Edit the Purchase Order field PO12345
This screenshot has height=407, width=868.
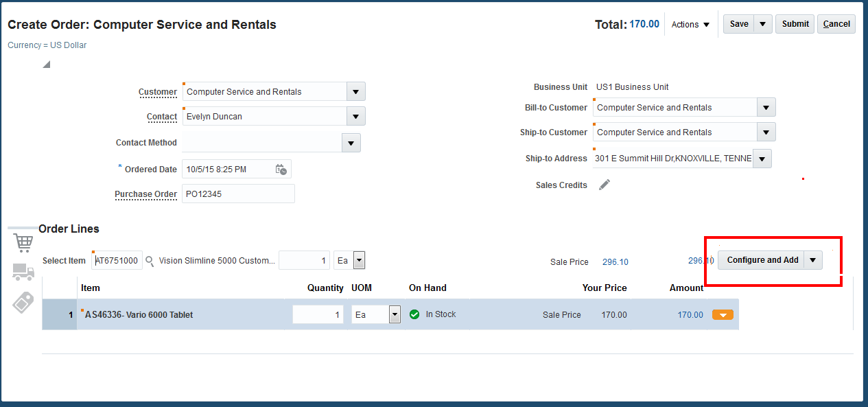[x=238, y=193]
